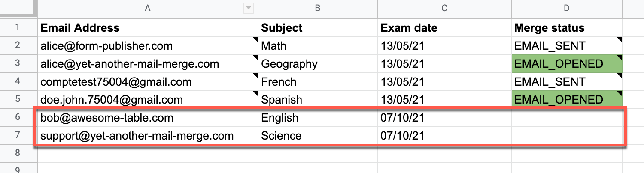The image size is (644, 173).
Task: Click the EMAIL_SENT cell in row 2
Action: [x=567, y=46]
